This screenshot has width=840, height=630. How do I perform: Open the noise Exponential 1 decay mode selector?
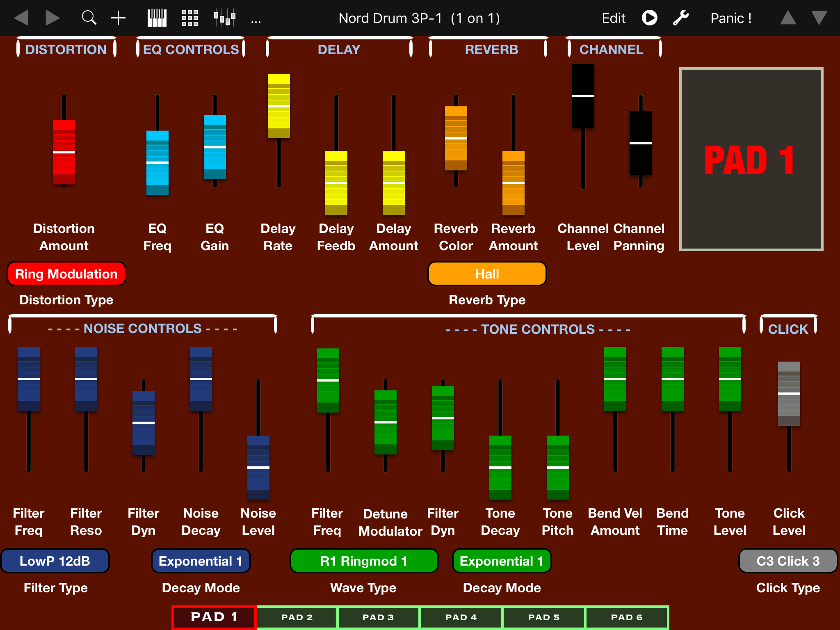[201, 561]
